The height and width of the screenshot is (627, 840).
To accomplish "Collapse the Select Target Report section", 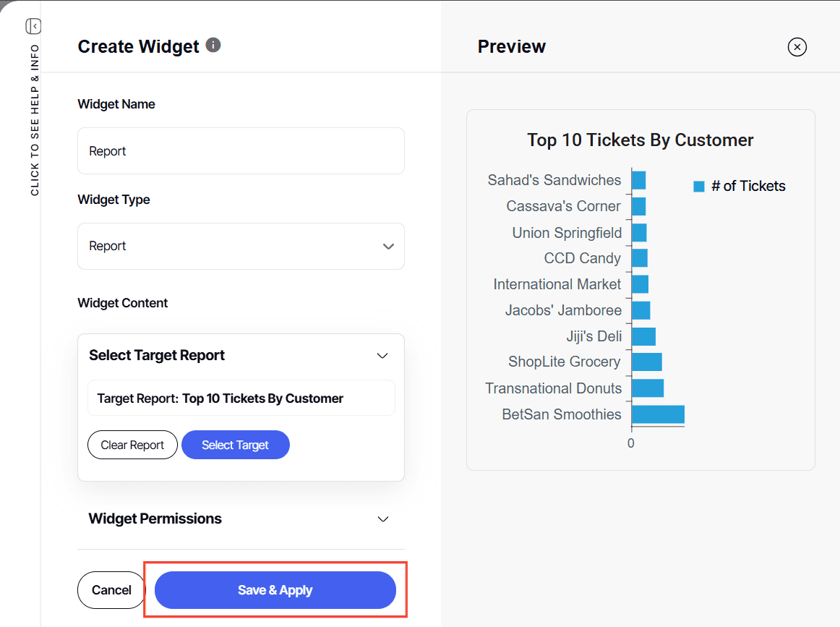I will coord(382,356).
